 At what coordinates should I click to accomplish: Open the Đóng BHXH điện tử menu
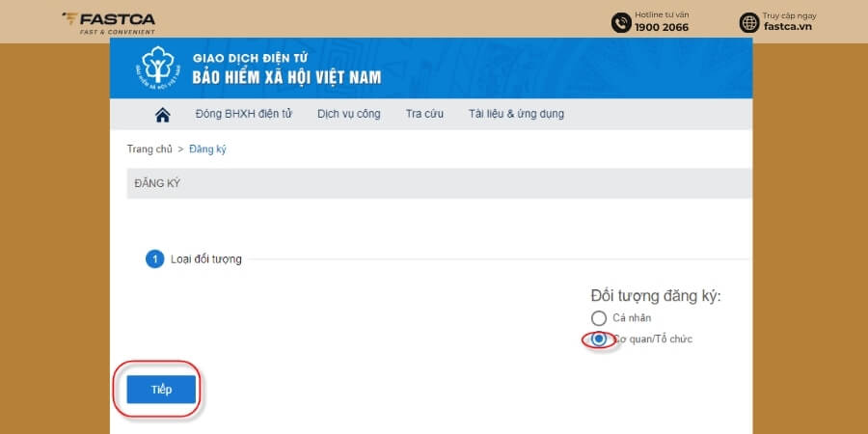point(244,114)
